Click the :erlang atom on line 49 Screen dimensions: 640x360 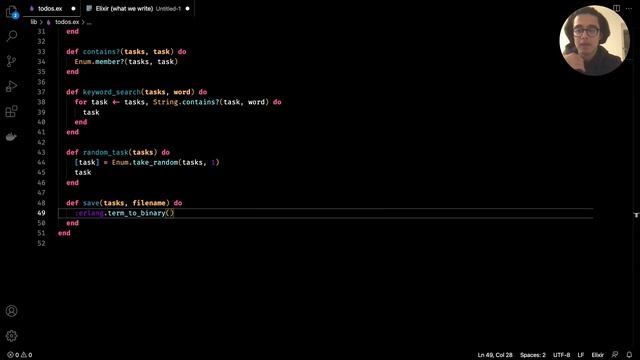[89, 213]
